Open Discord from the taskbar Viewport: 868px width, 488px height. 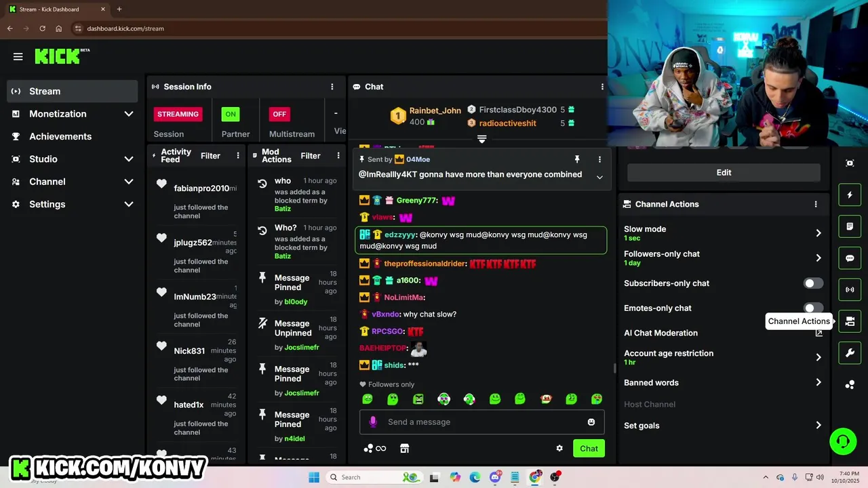[x=495, y=477]
